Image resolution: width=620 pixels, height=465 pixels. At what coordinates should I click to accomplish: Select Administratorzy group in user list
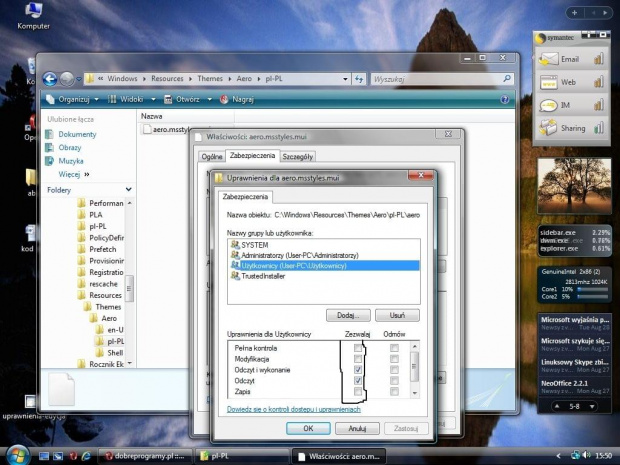pos(295,255)
